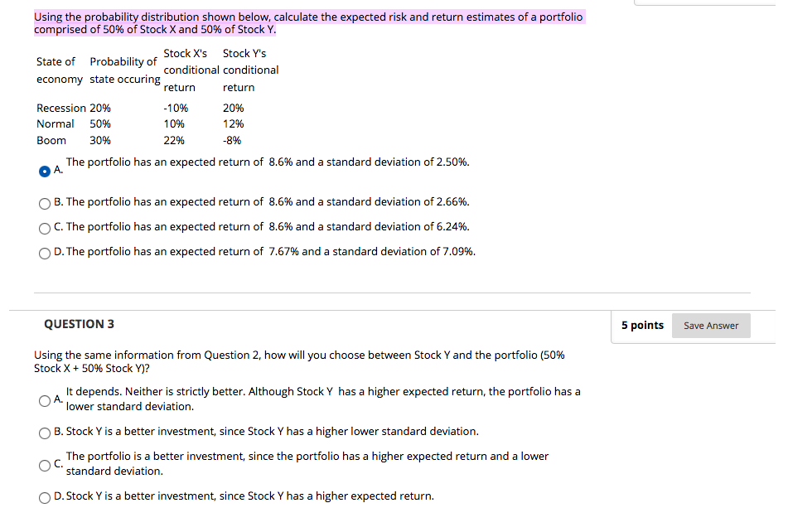Select option A under Question 3
The image size is (788, 532).
(x=44, y=400)
